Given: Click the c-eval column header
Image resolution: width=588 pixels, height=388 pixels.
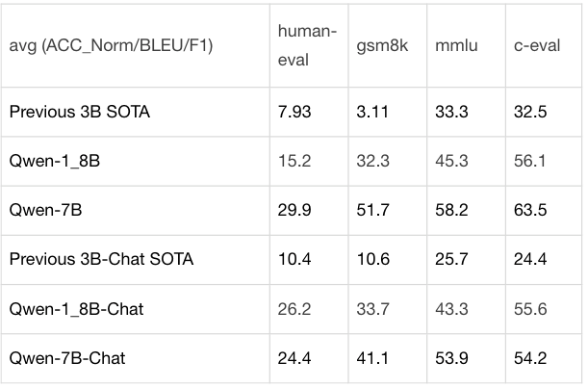Looking at the screenshot, I should coord(537,46).
